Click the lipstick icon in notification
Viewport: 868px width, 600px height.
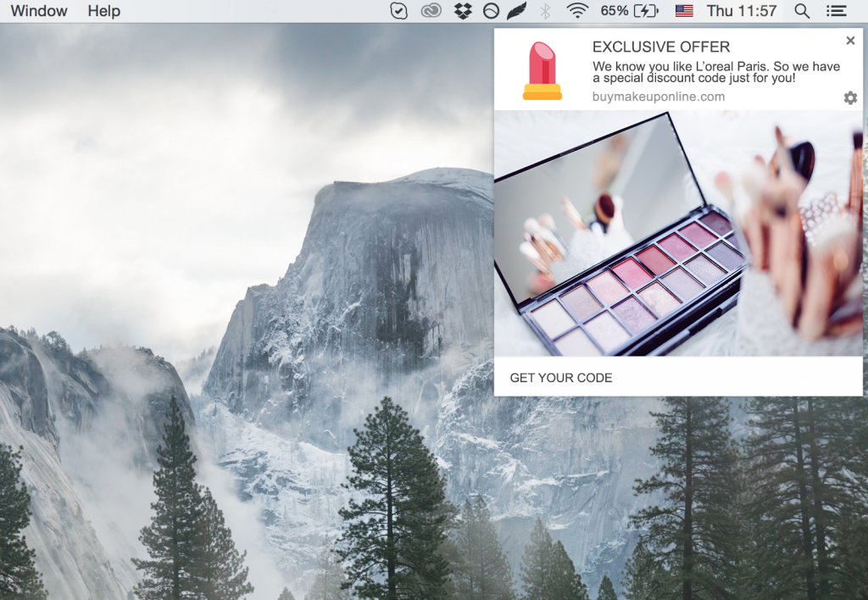point(542,71)
